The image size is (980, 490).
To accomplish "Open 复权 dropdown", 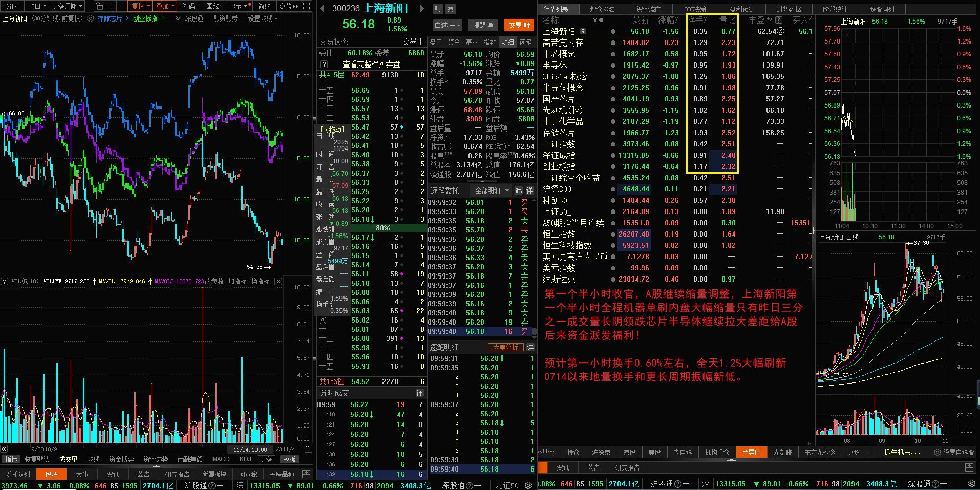I will click(x=141, y=6).
